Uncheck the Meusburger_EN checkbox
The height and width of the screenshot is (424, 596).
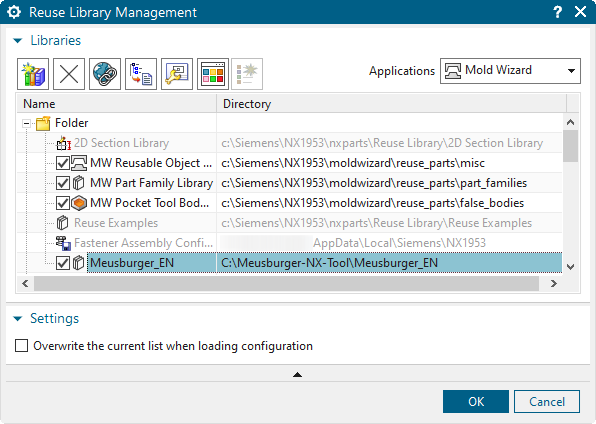(x=63, y=263)
